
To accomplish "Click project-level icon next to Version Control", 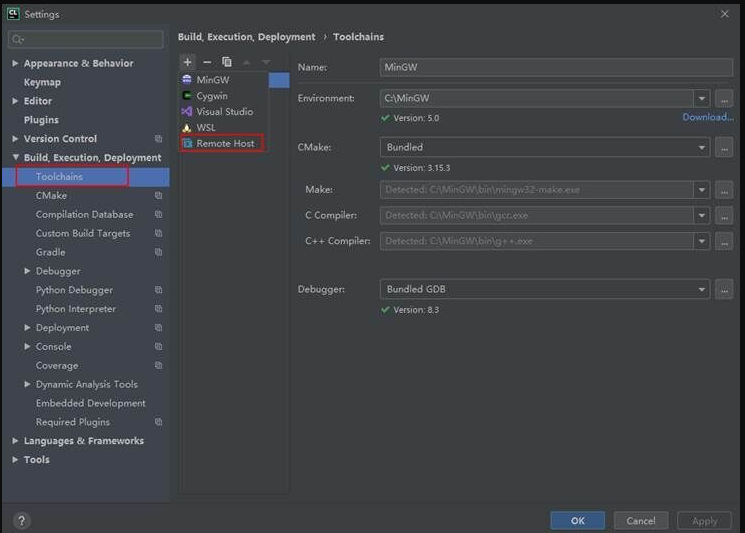I will coord(158,139).
